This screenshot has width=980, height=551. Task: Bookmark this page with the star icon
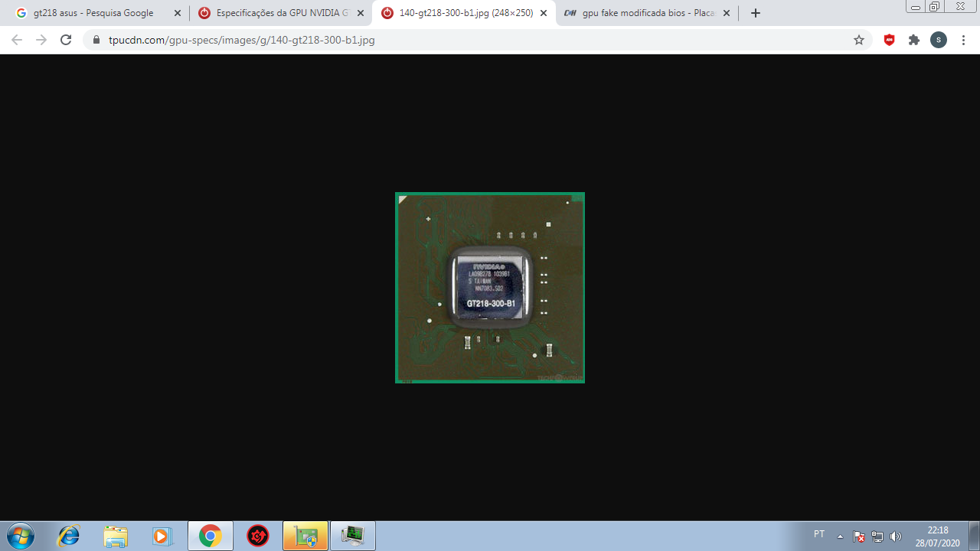pos(859,40)
